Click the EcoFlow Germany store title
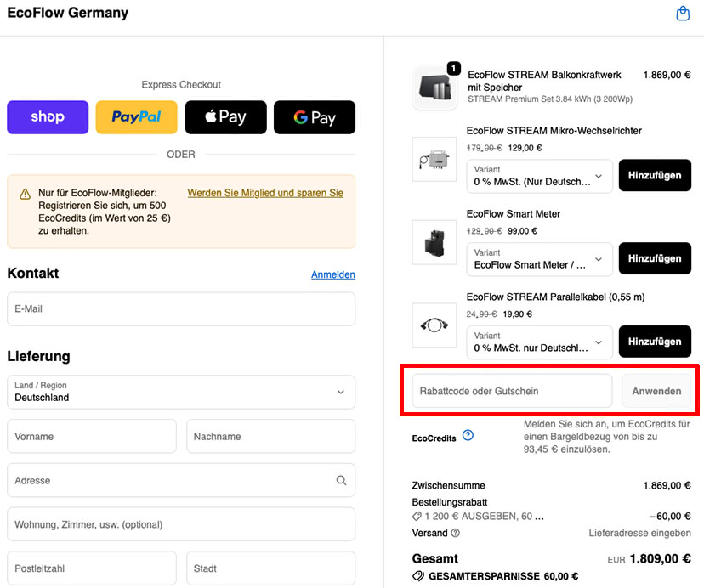Screen dimensions: 704x588 68,13
